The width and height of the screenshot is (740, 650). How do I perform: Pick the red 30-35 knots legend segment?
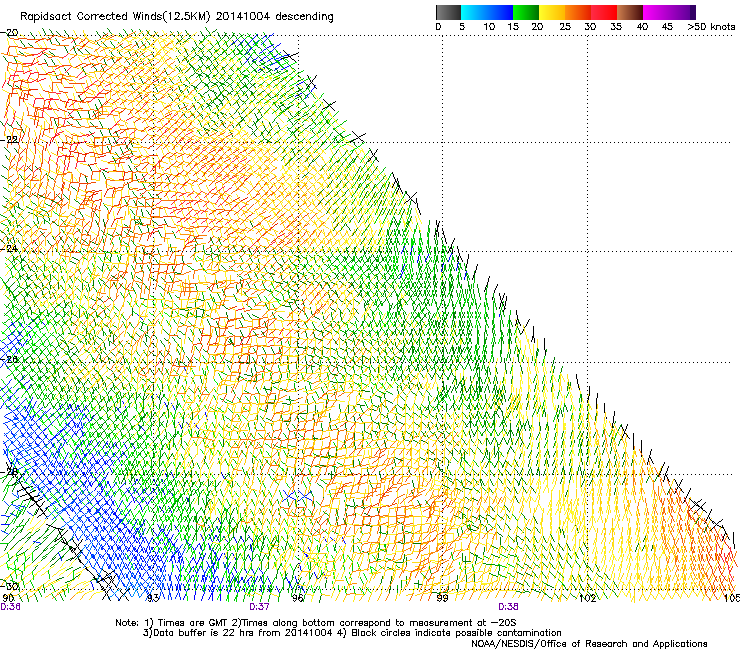(x=604, y=12)
